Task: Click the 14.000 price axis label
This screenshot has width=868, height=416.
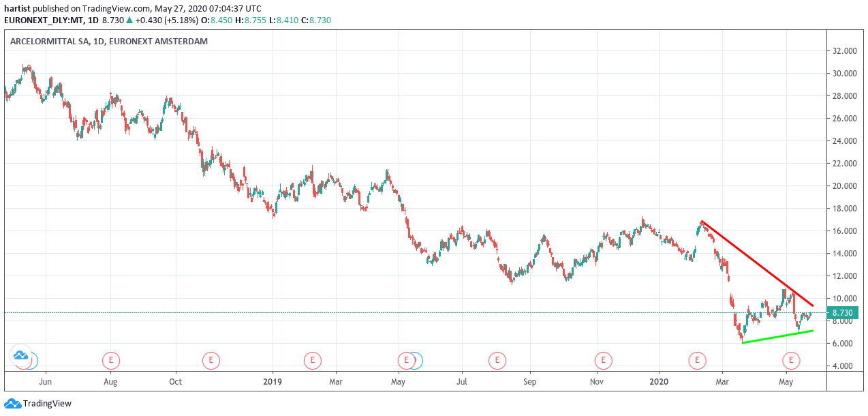Action: tap(843, 254)
